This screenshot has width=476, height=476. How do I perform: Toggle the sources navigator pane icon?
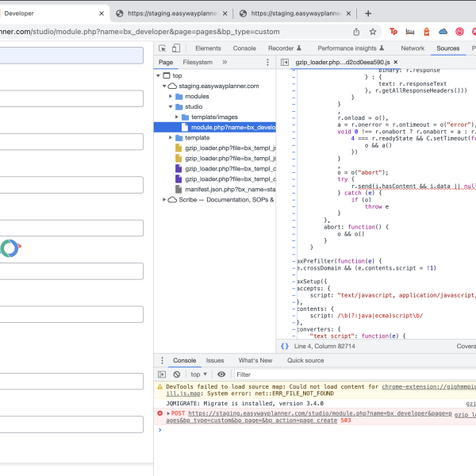pos(285,62)
